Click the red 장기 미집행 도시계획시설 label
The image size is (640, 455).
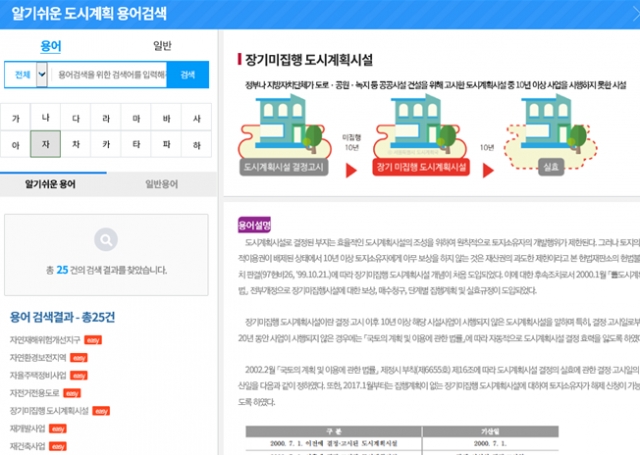point(421,167)
